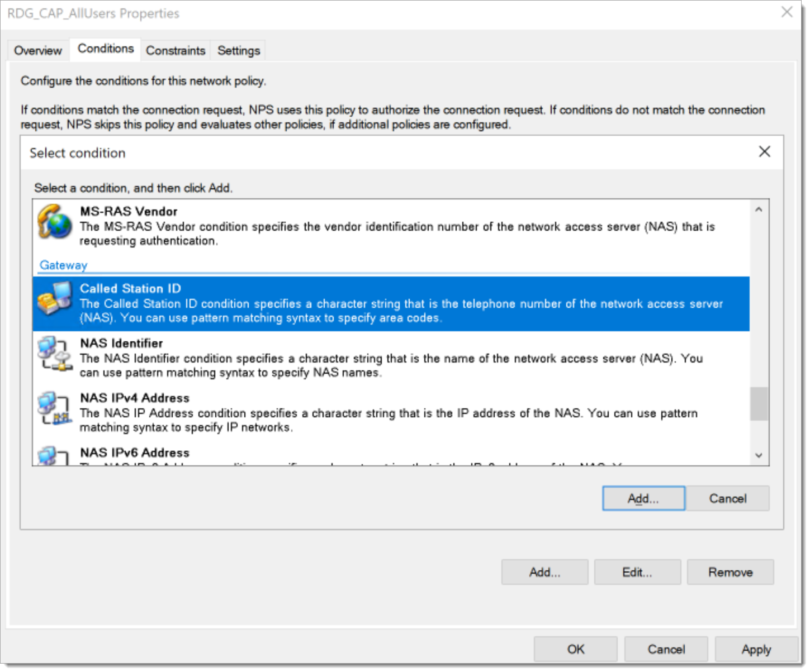Select the MS-RAS Vendor condition title
The image size is (810, 672).
pyautogui.click(x=129, y=211)
